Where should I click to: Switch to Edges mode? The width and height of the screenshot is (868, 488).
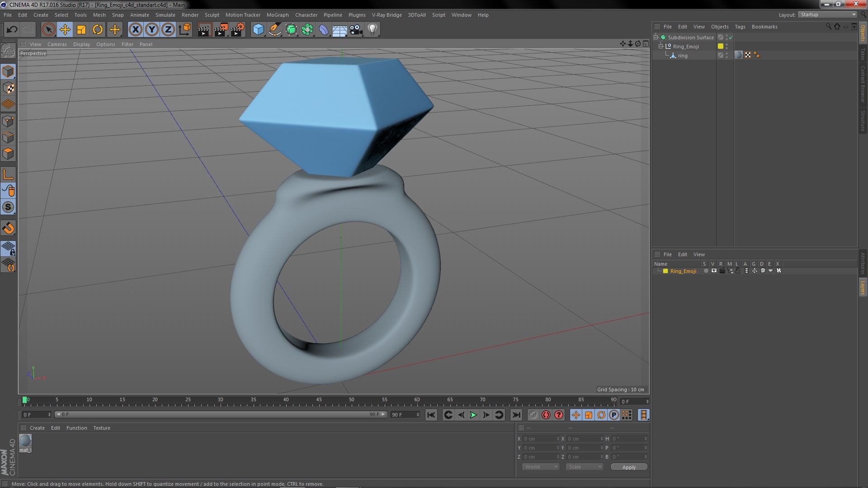click(8, 137)
